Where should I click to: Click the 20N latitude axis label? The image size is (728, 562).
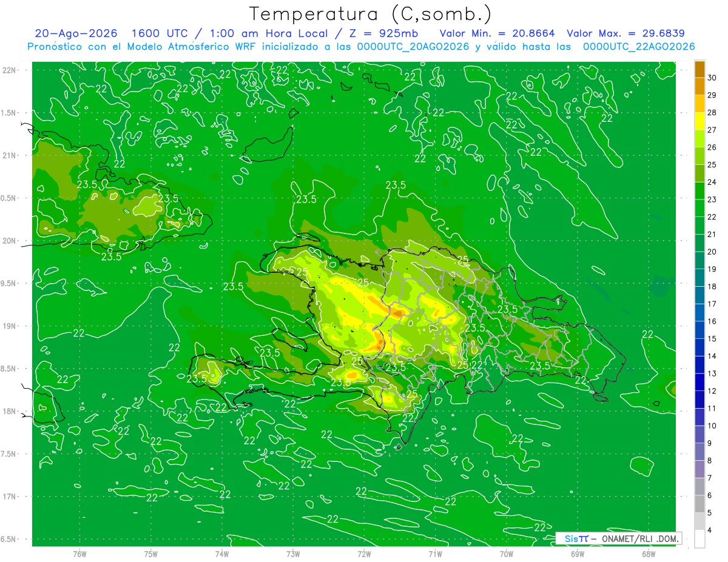(x=9, y=241)
